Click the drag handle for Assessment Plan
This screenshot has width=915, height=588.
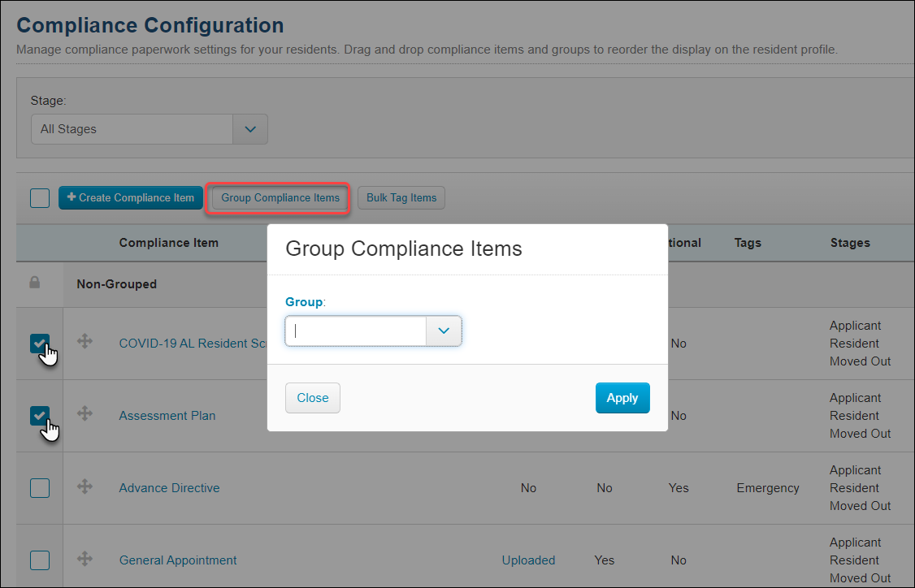[85, 413]
